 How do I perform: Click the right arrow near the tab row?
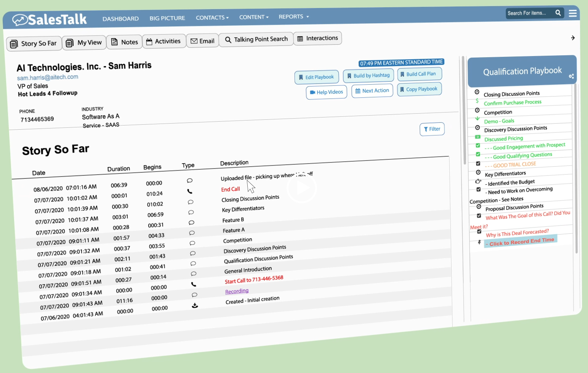573,38
